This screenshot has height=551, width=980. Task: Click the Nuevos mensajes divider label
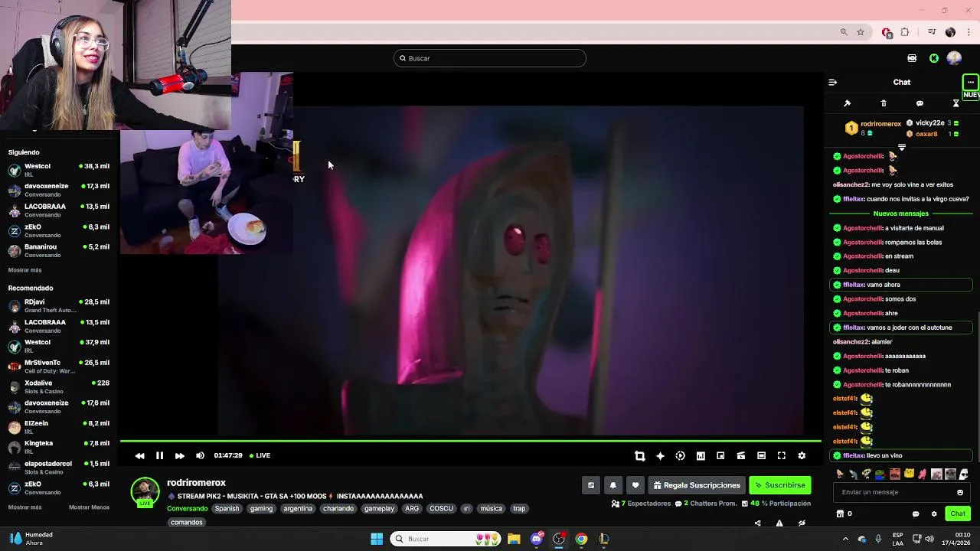coord(900,214)
